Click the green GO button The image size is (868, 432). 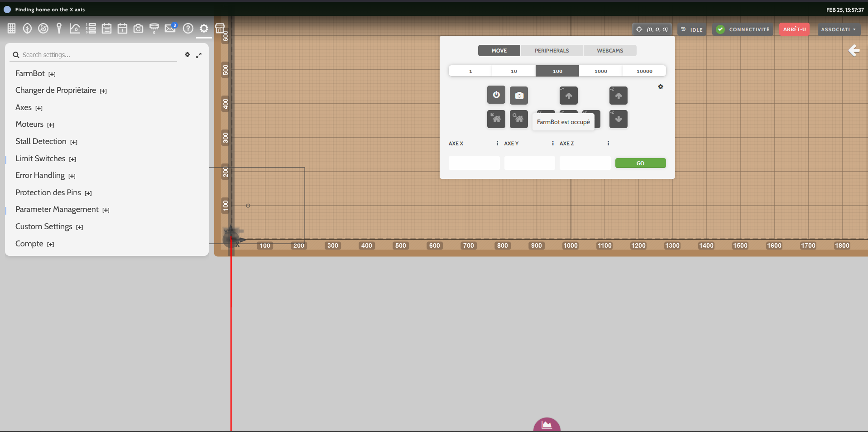[x=640, y=163]
